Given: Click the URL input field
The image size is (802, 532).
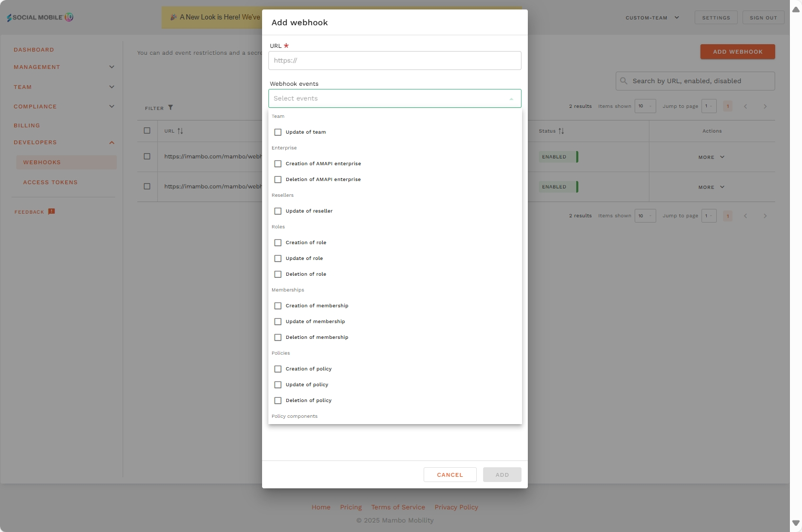Looking at the screenshot, I should coord(395,60).
